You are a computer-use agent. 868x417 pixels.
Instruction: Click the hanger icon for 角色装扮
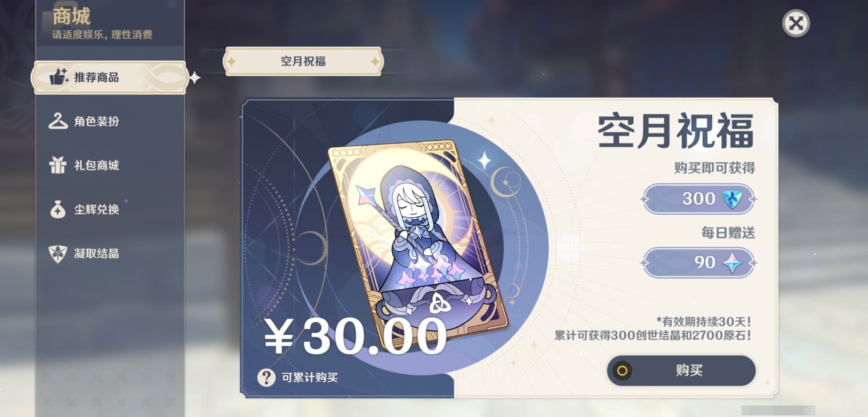[58, 121]
